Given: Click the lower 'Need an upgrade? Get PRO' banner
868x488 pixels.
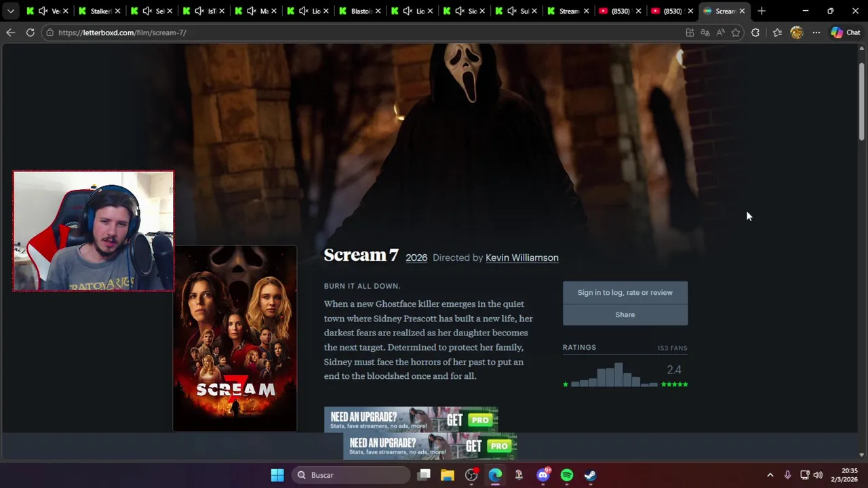Looking at the screenshot, I should coord(430,446).
